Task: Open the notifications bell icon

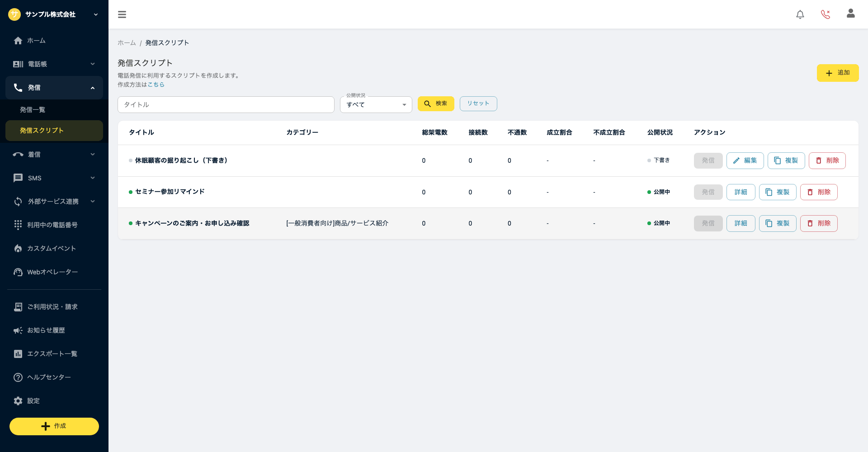Action: coord(800,14)
